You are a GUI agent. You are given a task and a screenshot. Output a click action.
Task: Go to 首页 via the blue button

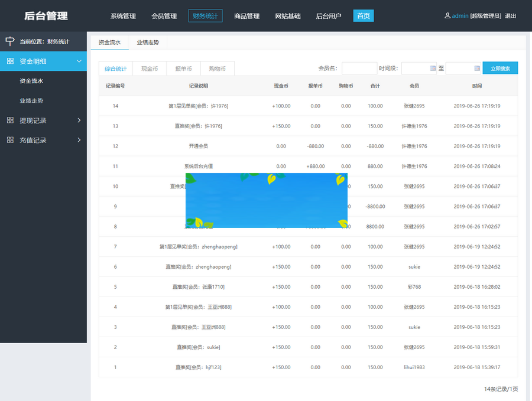[x=363, y=16]
